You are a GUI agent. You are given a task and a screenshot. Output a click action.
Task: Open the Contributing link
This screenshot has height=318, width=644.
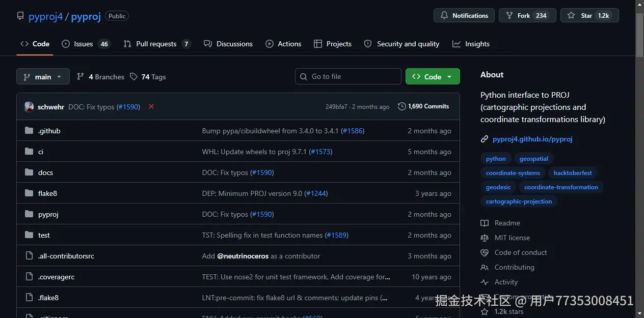pos(507,267)
